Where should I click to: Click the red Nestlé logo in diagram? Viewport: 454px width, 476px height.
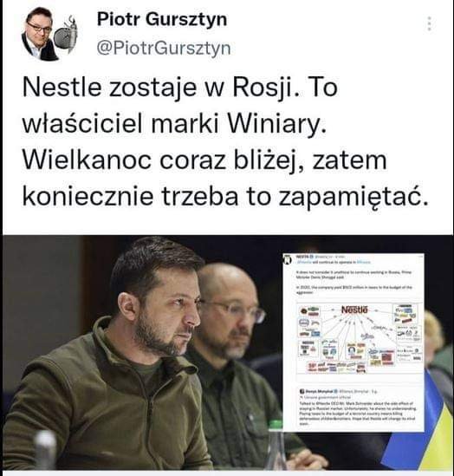(354, 310)
